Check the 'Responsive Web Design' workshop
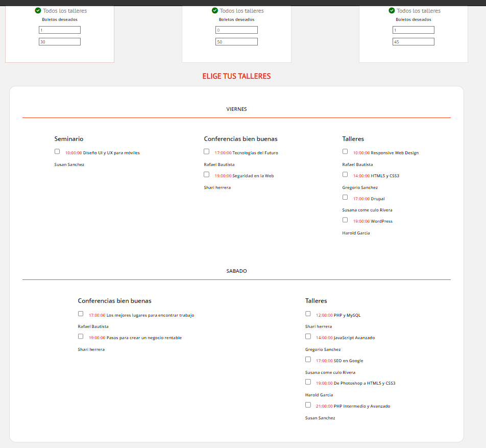 345,151
